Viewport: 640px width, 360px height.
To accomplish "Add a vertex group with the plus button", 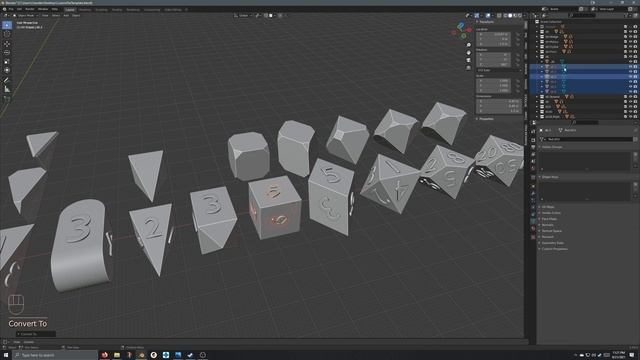I will tap(635, 154).
